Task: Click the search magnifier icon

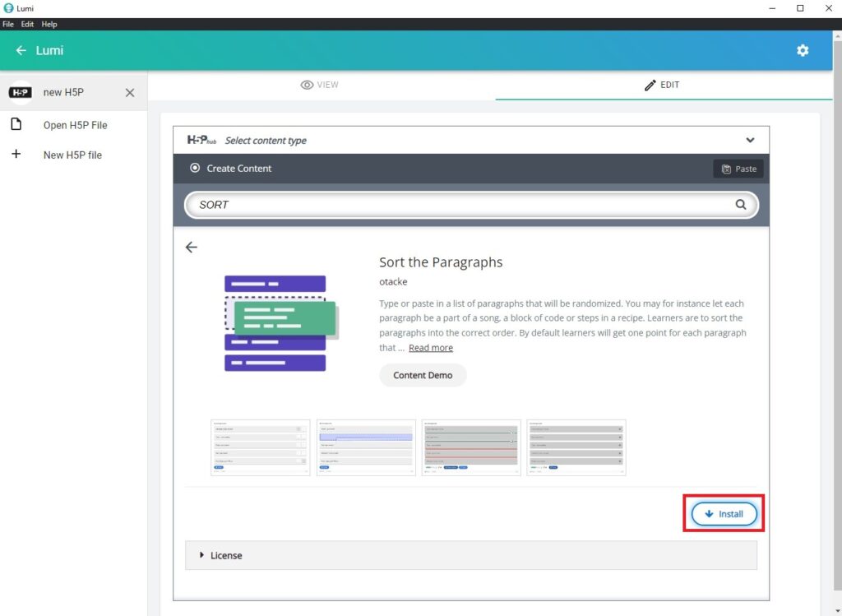Action: [x=741, y=205]
